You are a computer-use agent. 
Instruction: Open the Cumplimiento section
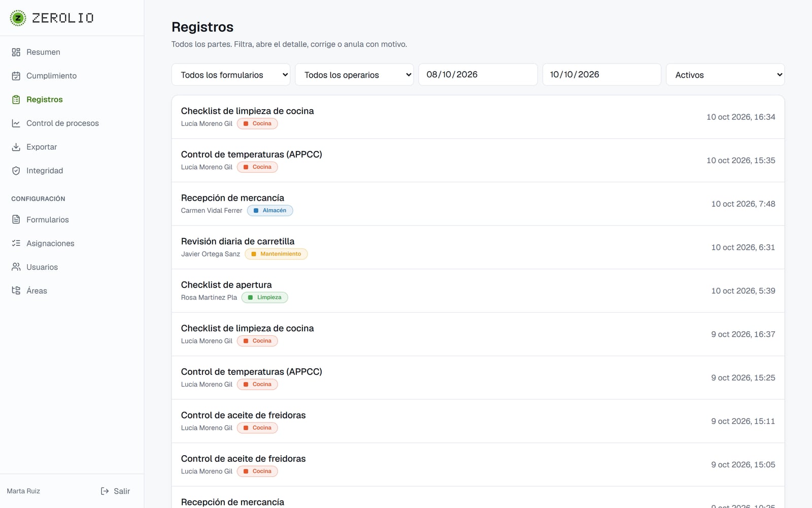click(x=72, y=76)
